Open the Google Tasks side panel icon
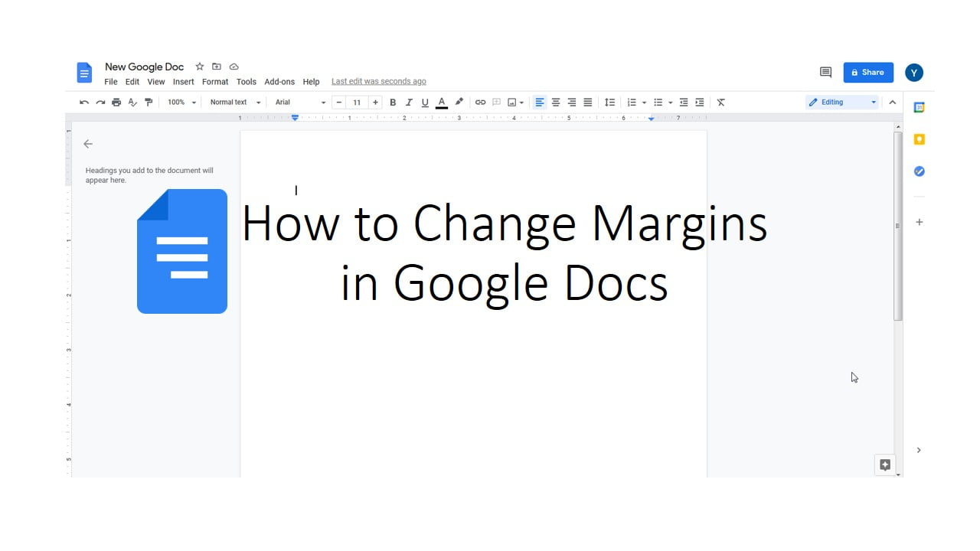Image resolution: width=980 pixels, height=551 pixels. pyautogui.click(x=920, y=171)
